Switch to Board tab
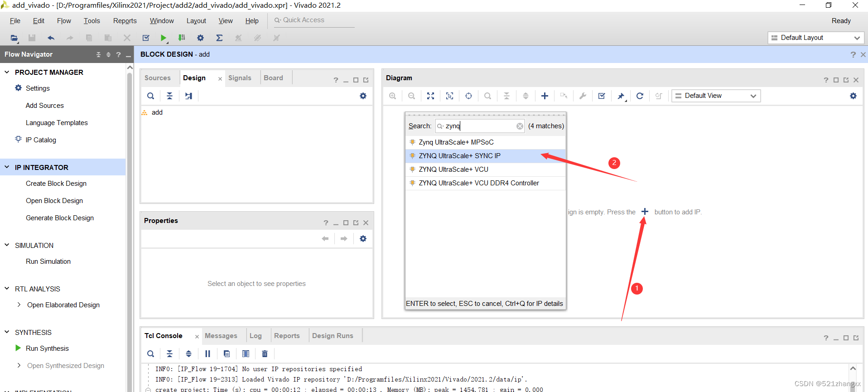The image size is (868, 392). tap(273, 78)
